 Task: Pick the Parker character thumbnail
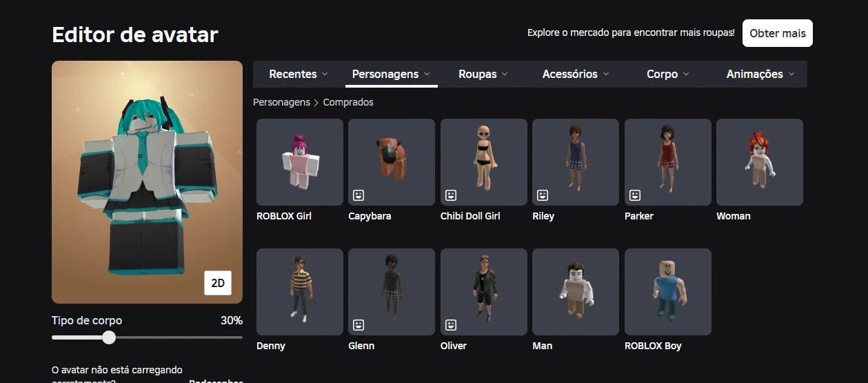[668, 162]
